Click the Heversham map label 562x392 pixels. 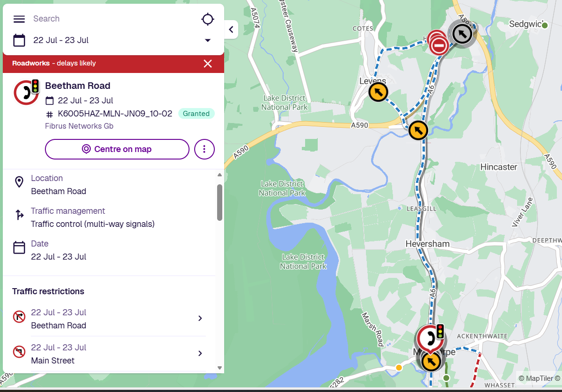point(427,244)
